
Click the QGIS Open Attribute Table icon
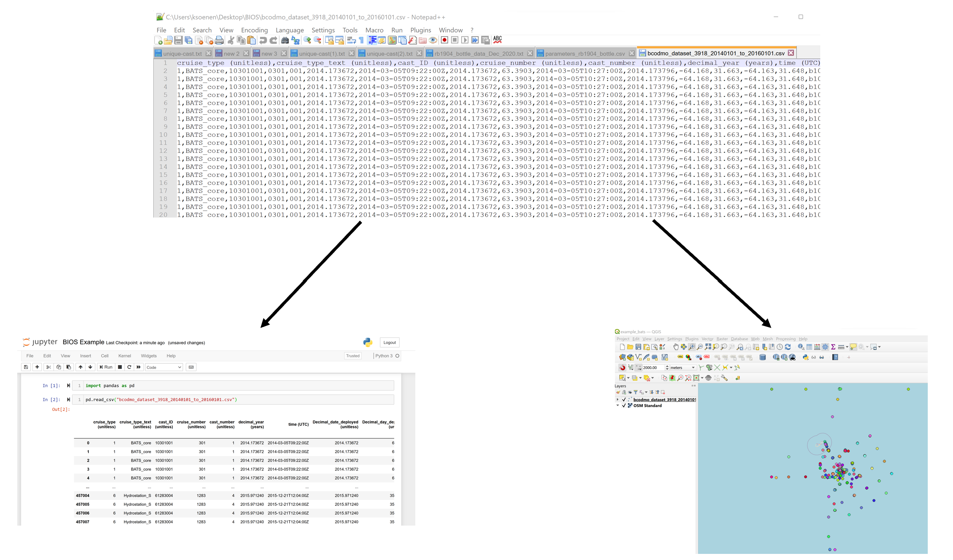point(809,347)
